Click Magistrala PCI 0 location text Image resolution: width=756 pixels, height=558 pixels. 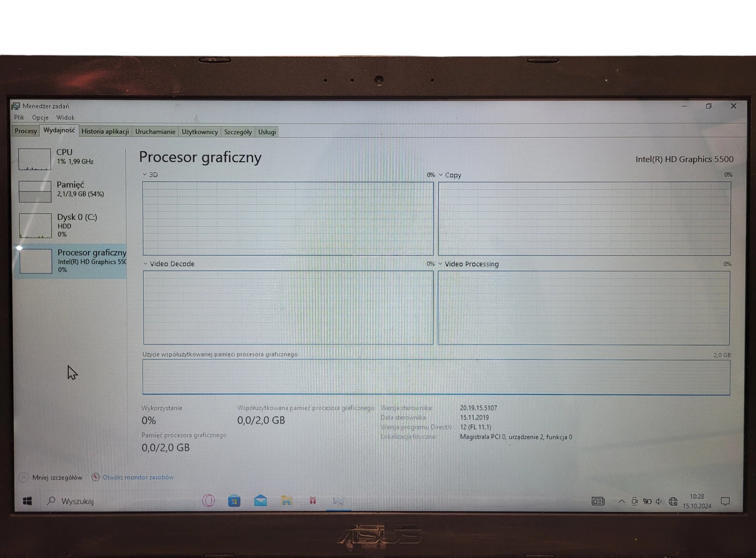point(516,437)
